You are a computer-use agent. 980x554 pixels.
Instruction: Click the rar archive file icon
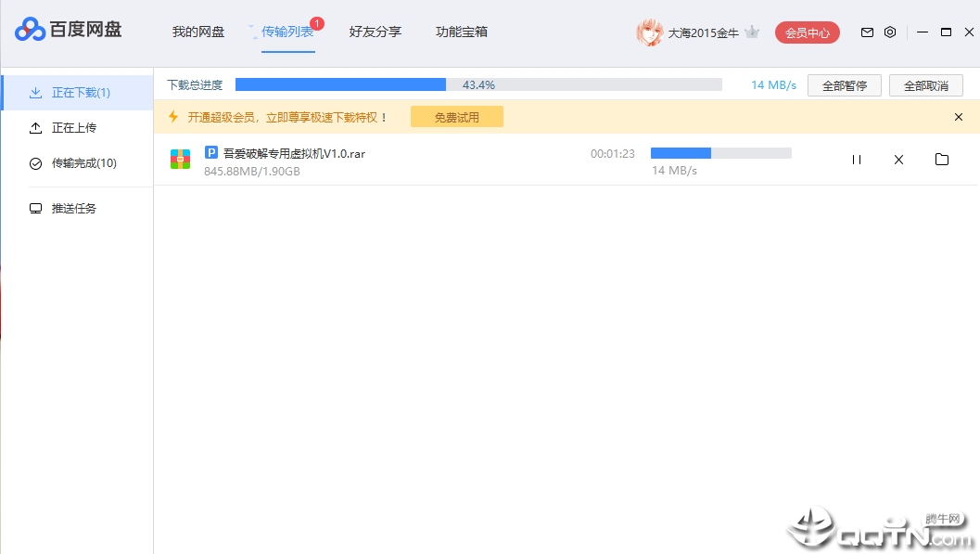click(180, 160)
